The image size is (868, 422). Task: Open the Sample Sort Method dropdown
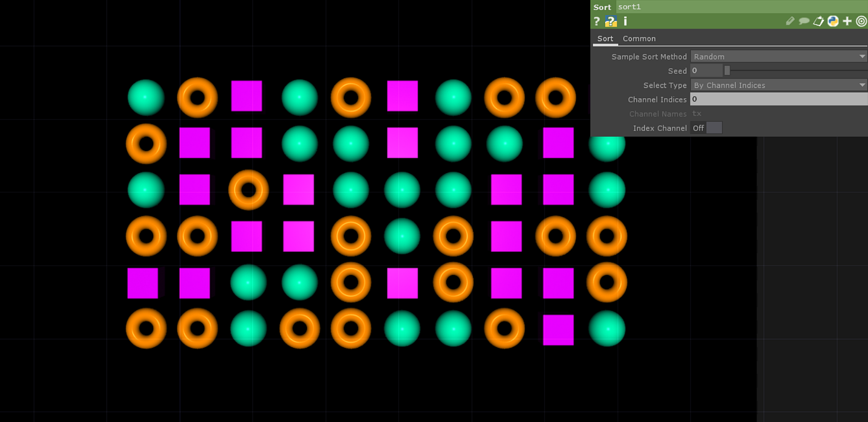779,56
